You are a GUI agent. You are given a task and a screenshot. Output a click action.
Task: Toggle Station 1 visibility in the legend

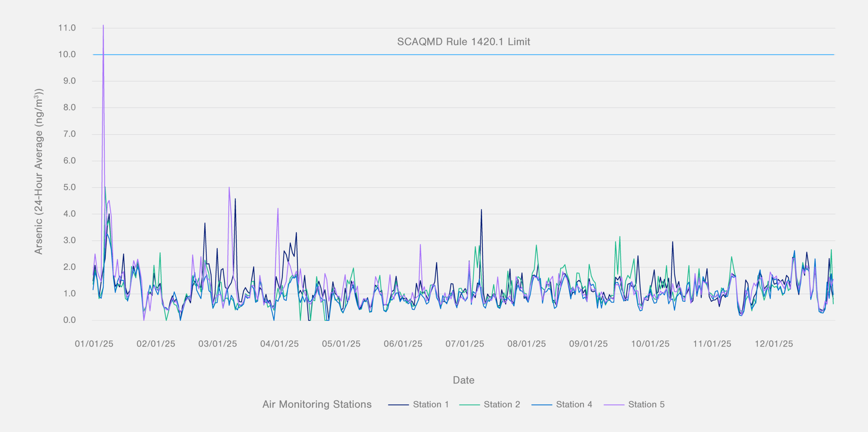click(x=430, y=404)
